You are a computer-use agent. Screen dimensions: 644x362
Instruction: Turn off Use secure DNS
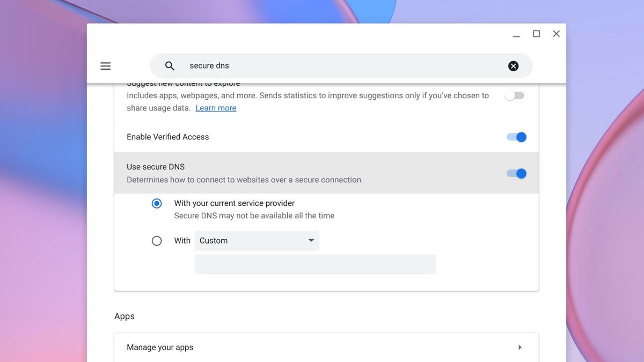tap(516, 173)
